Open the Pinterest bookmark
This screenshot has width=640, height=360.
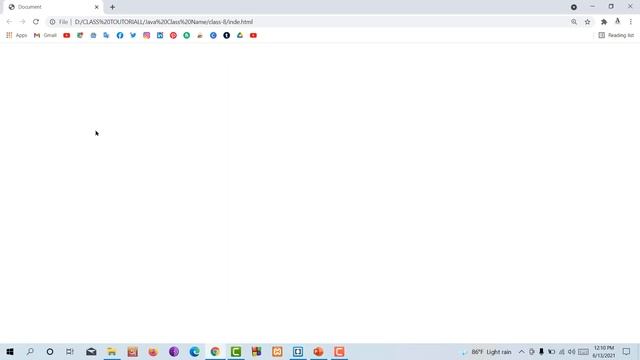pos(173,36)
